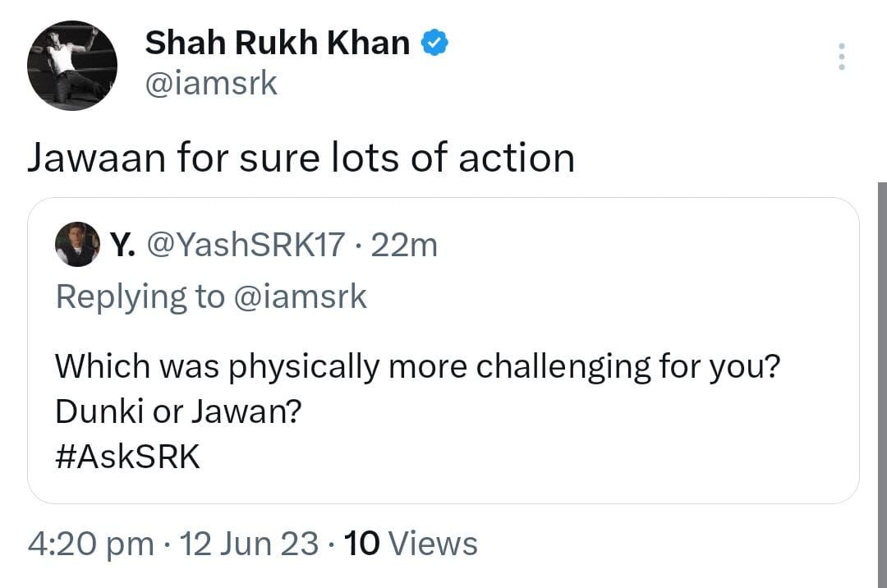Open the Shah Rukh Khan display name
The width and height of the screenshot is (887, 588).
click(277, 43)
